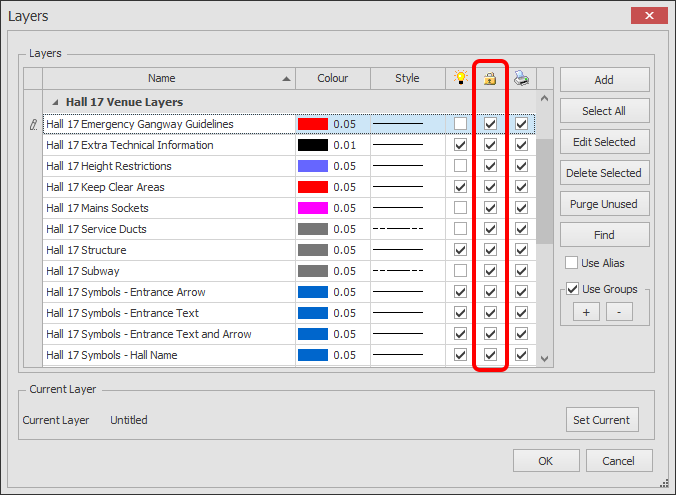The width and height of the screenshot is (676, 495).
Task: Unlock Hall 17 Symbols - Hall Name layer
Action: (x=490, y=355)
